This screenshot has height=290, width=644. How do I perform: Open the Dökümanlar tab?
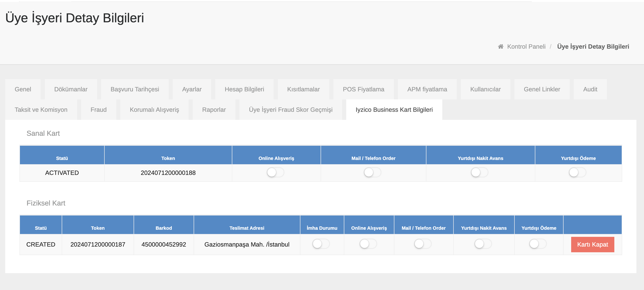pyautogui.click(x=71, y=89)
